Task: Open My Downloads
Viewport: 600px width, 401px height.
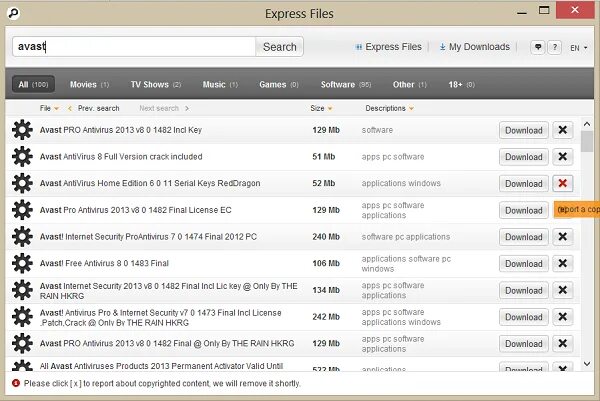Action: (474, 47)
